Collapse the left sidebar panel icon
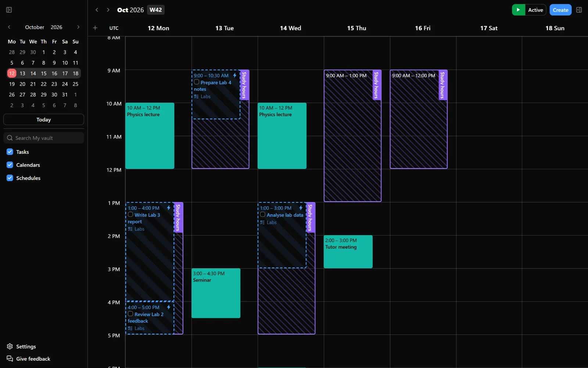The image size is (588, 368). [x=9, y=10]
